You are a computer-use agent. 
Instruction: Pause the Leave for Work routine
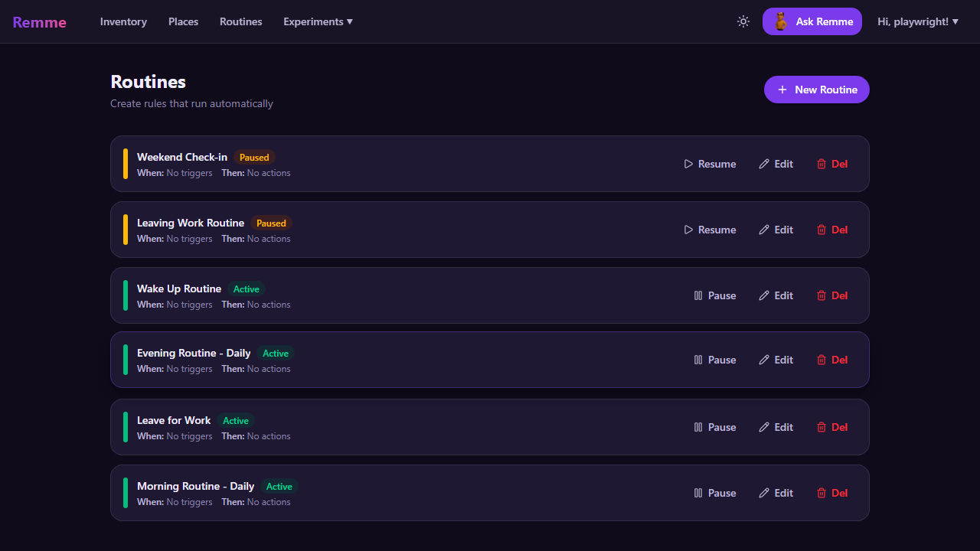[x=714, y=427]
